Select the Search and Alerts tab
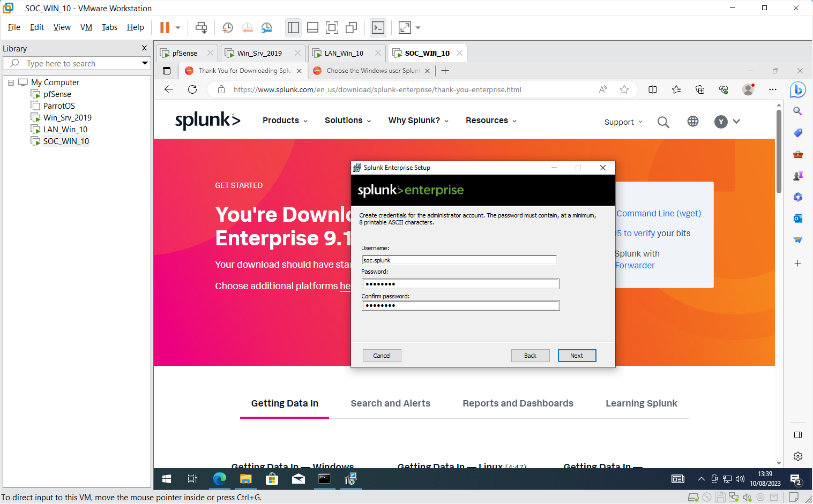 [390, 403]
